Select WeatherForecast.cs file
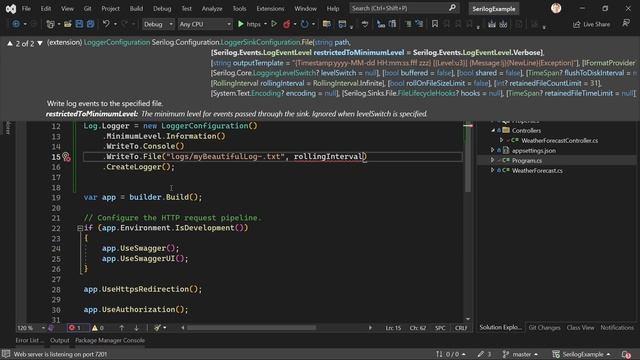 tap(537, 171)
